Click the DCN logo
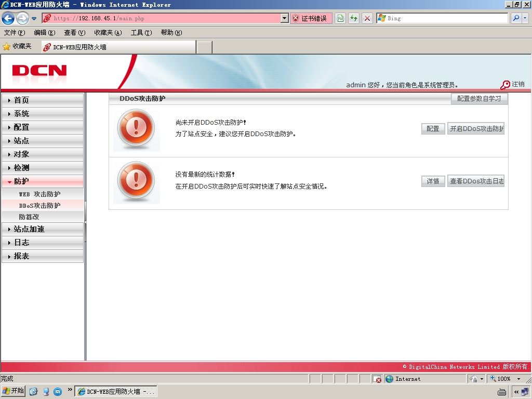Screen dimensions: 532x399 pyautogui.click(x=39, y=71)
